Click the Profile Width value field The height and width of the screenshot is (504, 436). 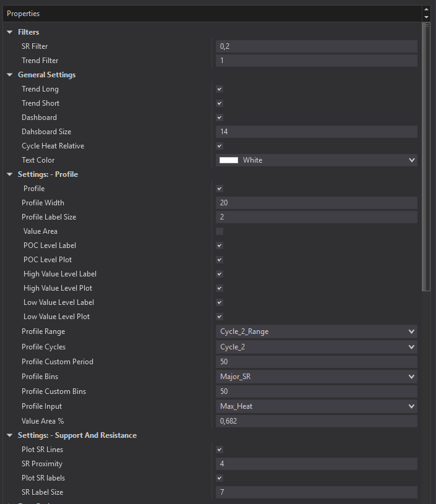[x=316, y=203]
